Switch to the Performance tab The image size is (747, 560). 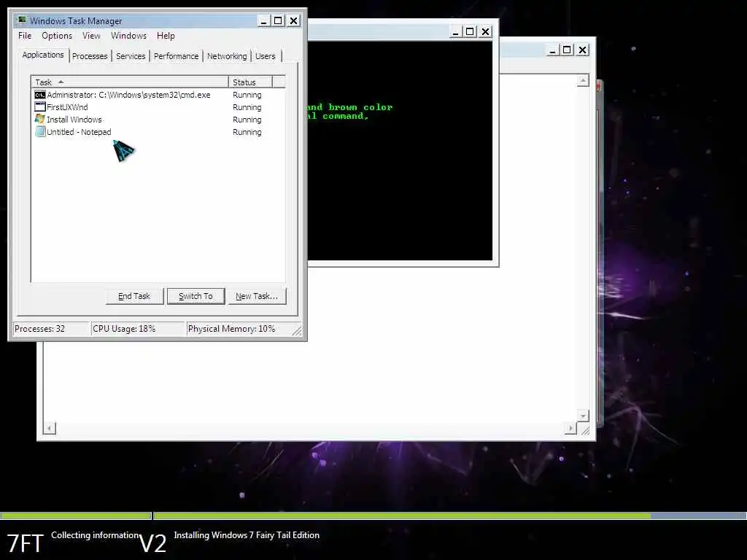click(176, 56)
